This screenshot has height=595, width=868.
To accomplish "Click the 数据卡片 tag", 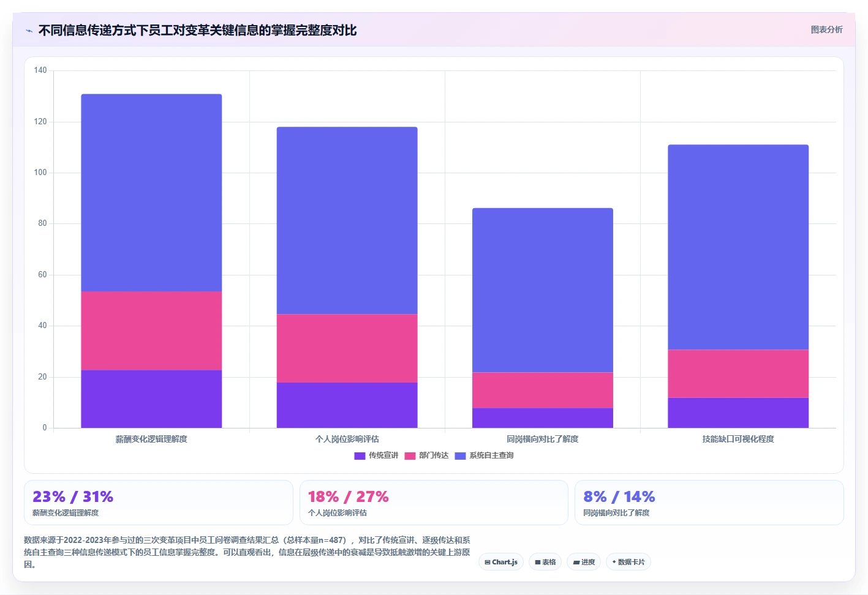I will click(628, 562).
